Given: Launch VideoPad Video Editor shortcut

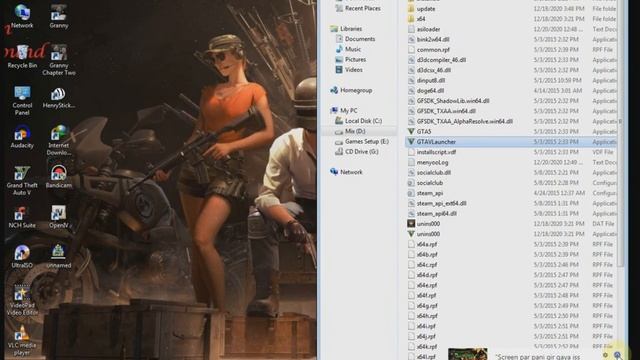Looking at the screenshot, I should (22, 300).
